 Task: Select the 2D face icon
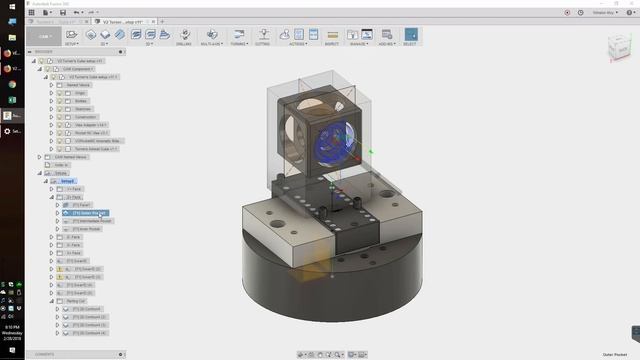click(x=120, y=35)
